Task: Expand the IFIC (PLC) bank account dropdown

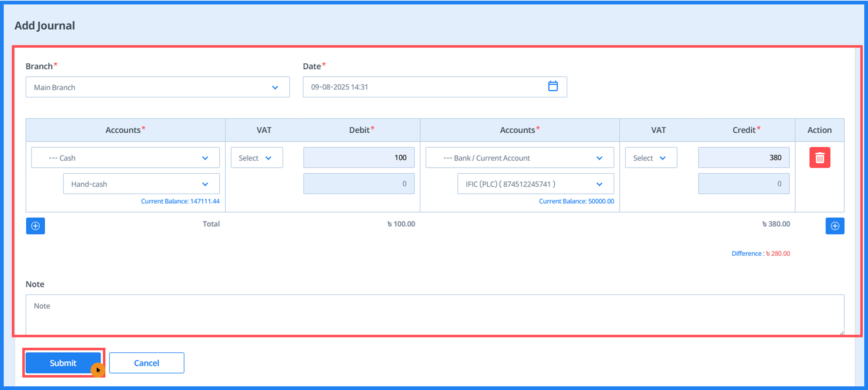Action: 535,184
